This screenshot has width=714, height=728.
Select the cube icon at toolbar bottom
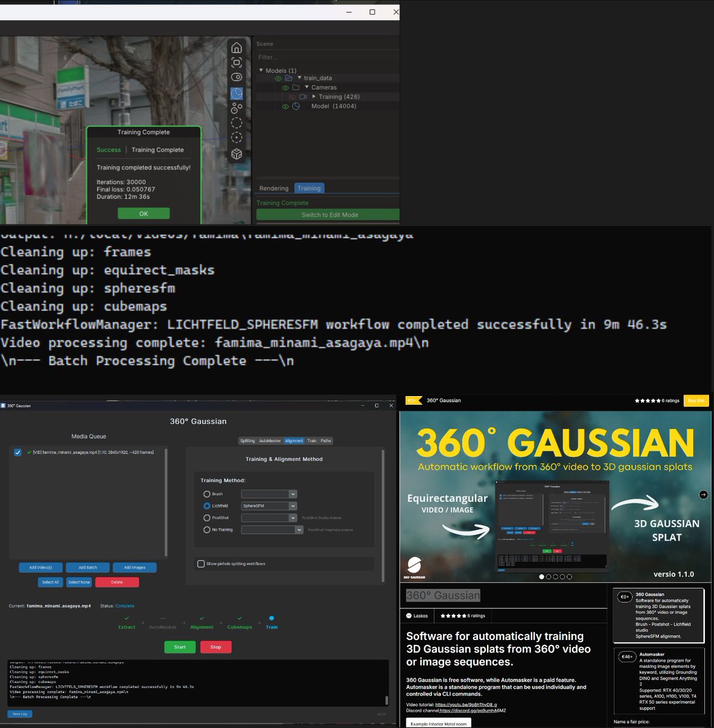pos(237,154)
